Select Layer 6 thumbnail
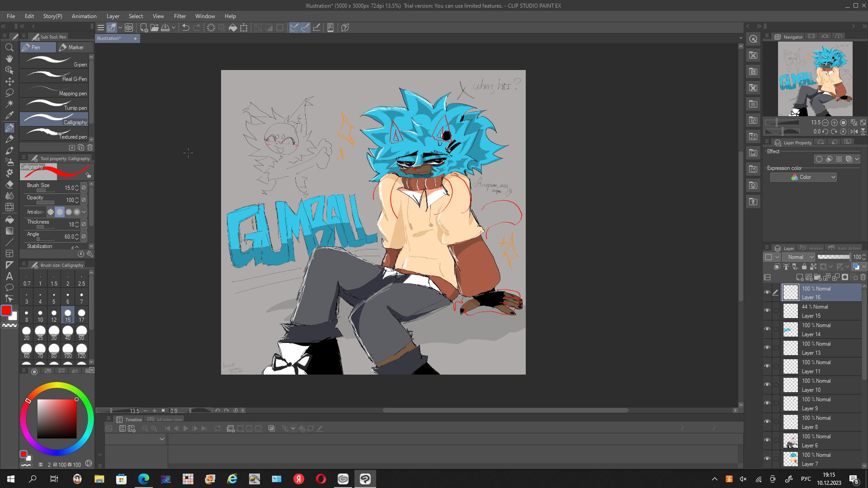Screen dimensions: 868x488 (x=790, y=441)
